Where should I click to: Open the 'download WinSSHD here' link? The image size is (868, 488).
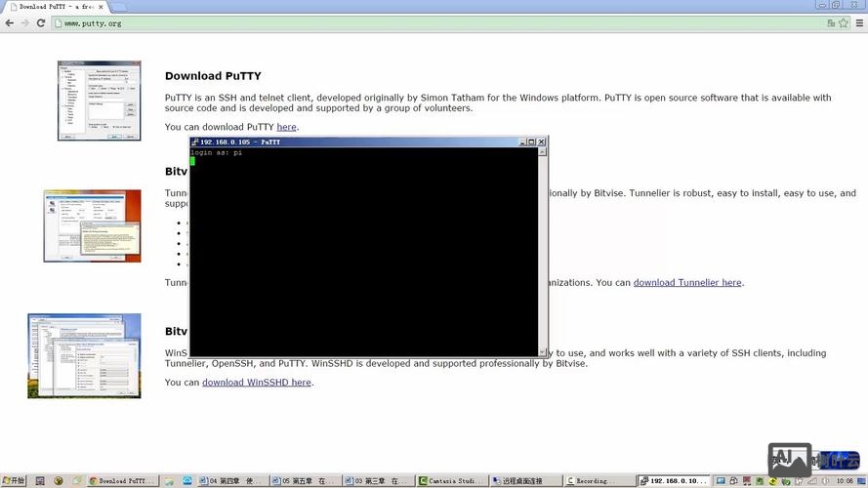click(x=257, y=383)
